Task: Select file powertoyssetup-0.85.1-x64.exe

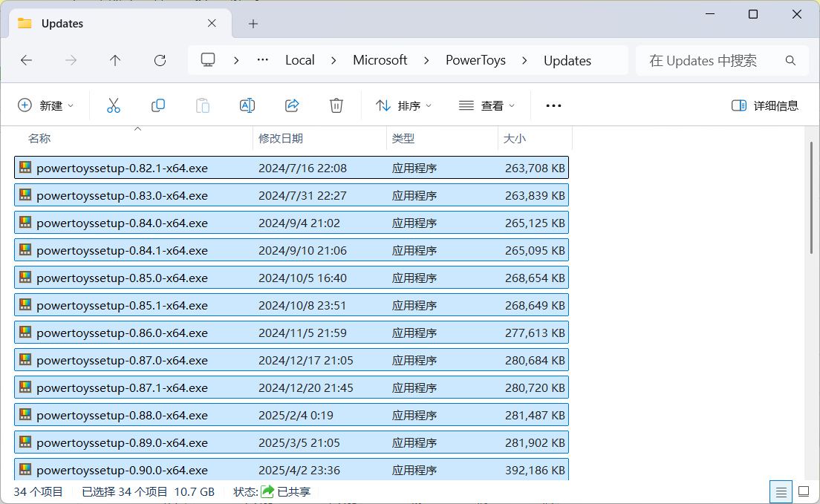Action: (292, 305)
